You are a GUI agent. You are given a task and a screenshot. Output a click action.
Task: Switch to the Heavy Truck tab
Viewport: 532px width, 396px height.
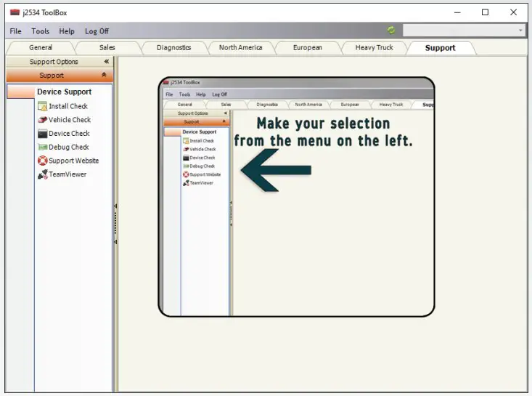click(x=375, y=47)
